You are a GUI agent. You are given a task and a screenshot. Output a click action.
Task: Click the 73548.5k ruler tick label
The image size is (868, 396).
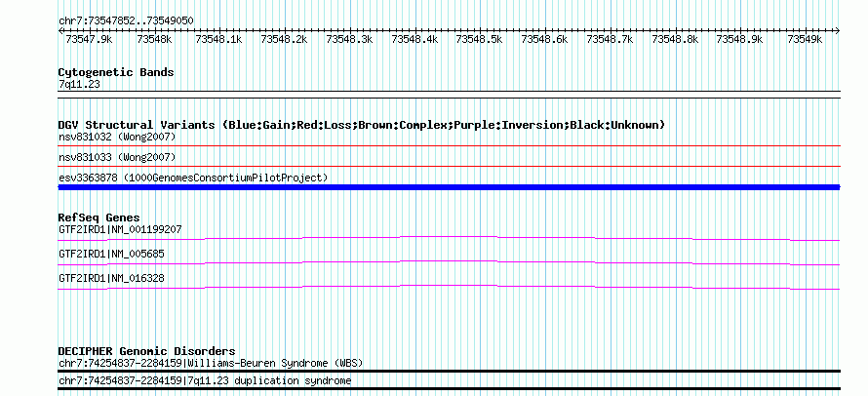480,39
